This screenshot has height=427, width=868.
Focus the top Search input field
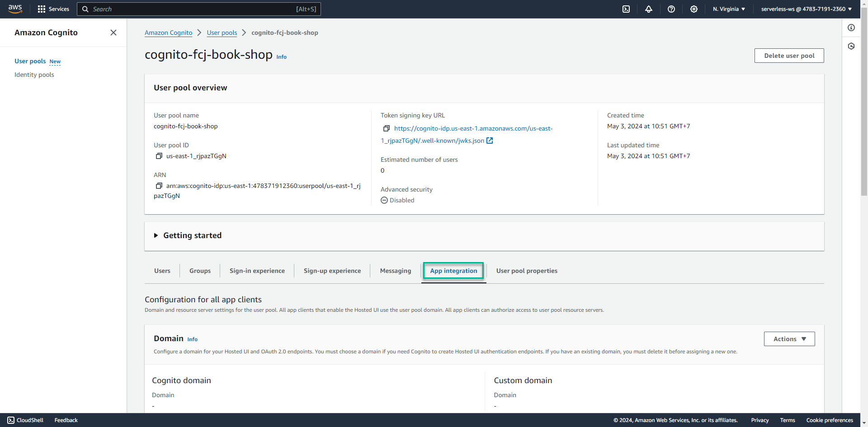pos(199,9)
